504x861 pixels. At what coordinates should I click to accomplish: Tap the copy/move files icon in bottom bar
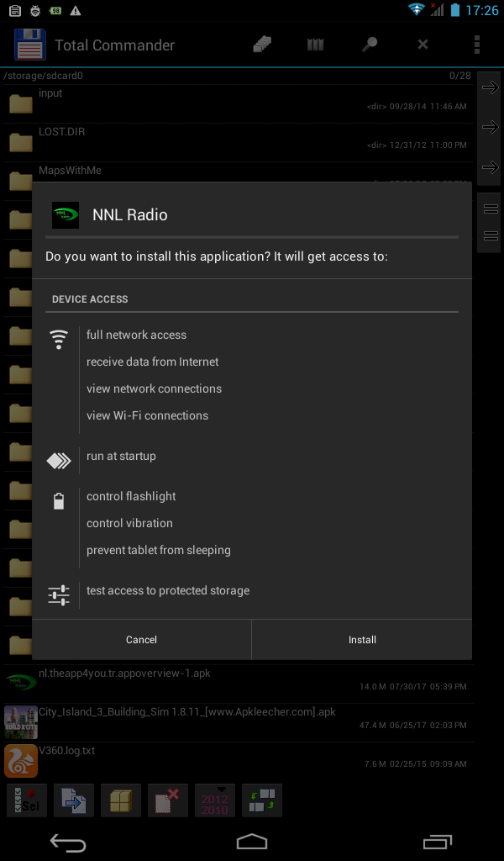point(73,800)
